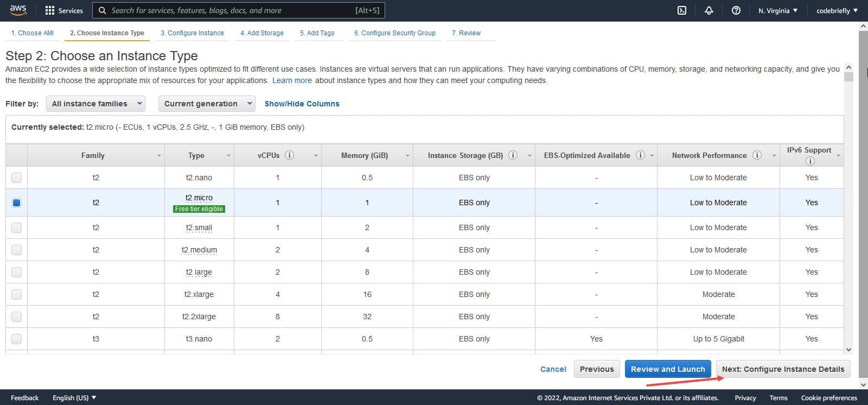Click Up to 5 Gigabit cell

click(718, 339)
